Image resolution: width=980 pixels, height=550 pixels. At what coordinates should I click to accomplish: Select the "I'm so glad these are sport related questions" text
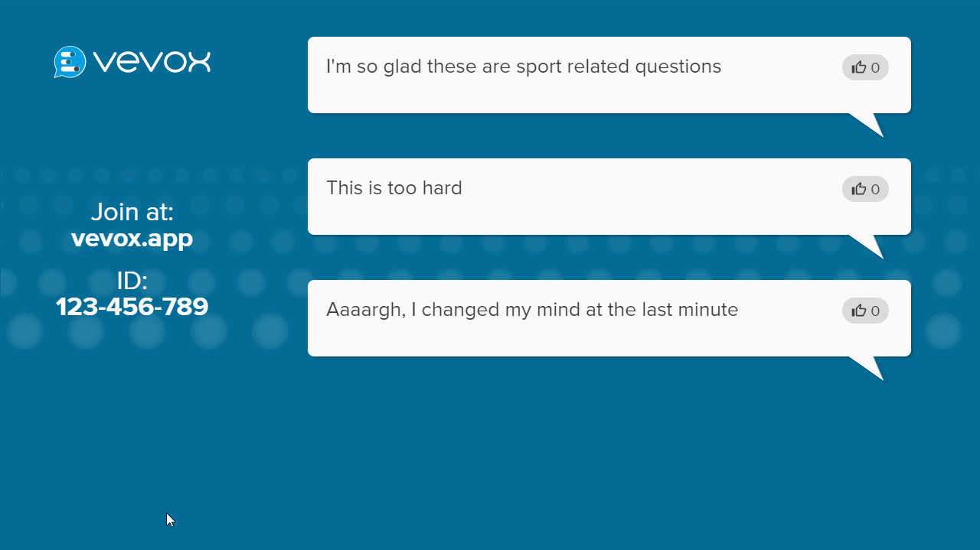pyautogui.click(x=523, y=67)
